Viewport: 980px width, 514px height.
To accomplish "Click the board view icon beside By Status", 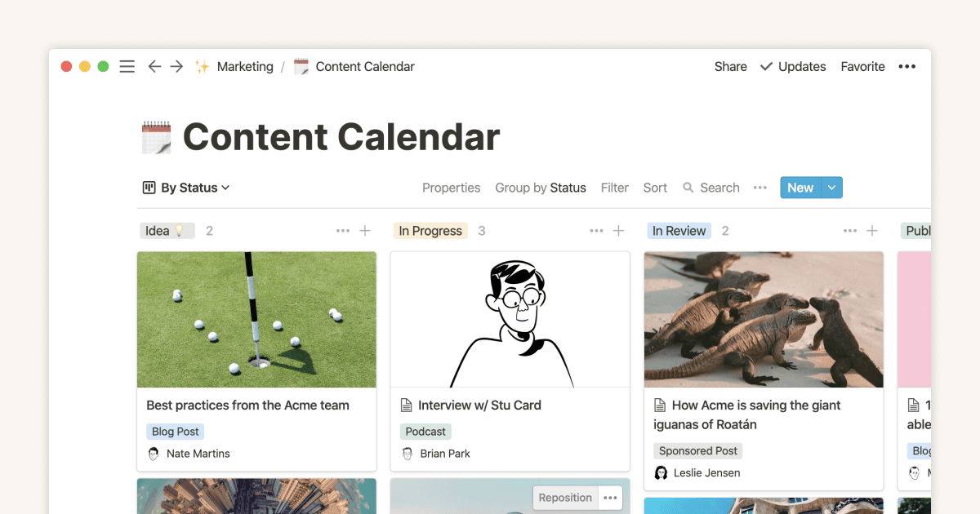I will [x=148, y=188].
